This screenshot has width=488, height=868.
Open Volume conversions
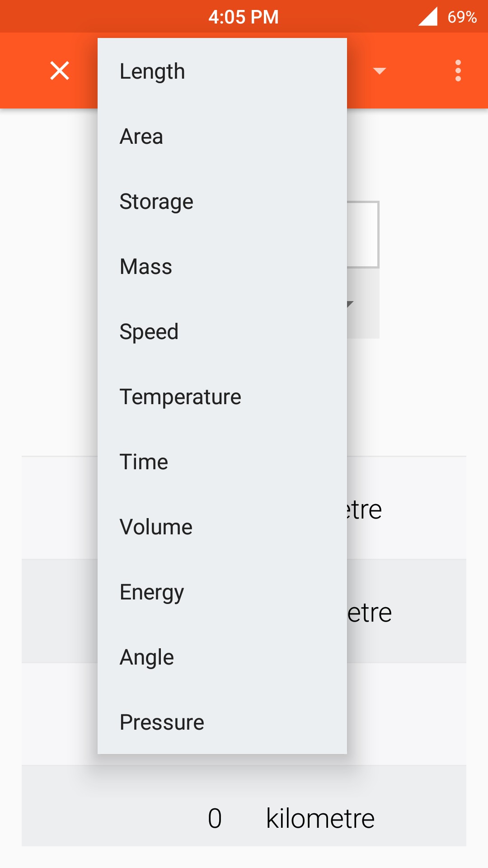tap(222, 527)
